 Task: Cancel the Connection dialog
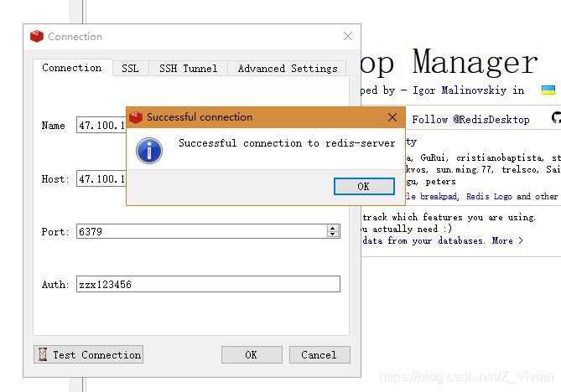tap(319, 354)
